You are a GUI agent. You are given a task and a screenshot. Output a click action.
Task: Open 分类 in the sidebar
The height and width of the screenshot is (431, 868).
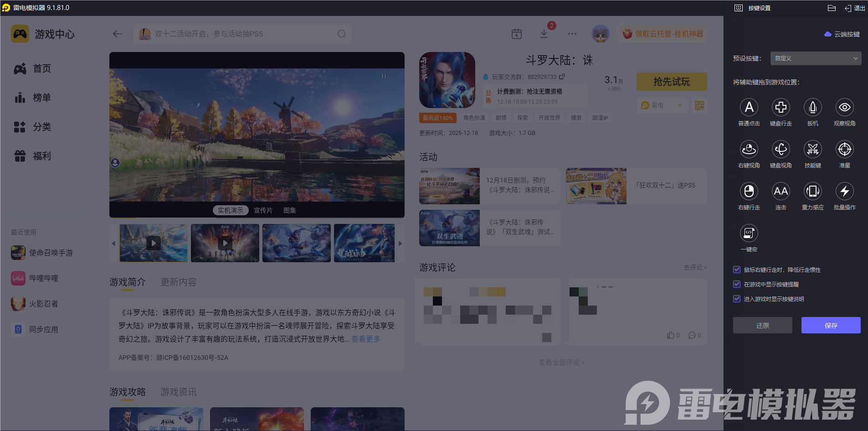[33, 127]
